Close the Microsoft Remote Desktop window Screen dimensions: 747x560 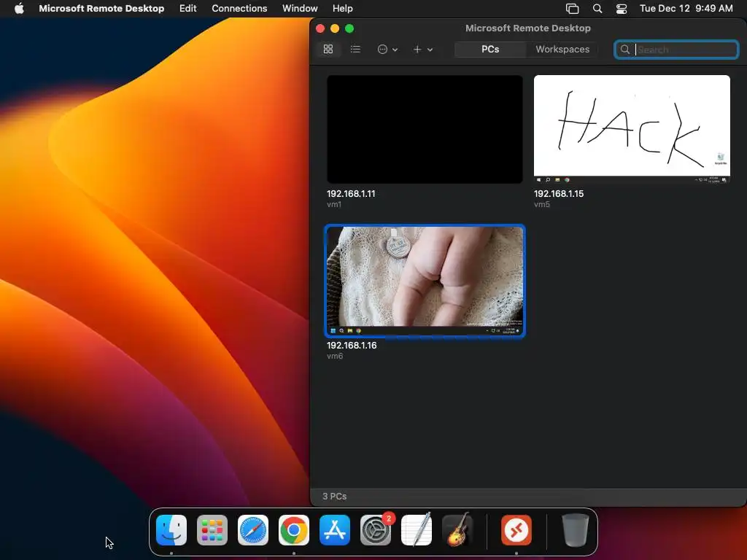(x=320, y=28)
